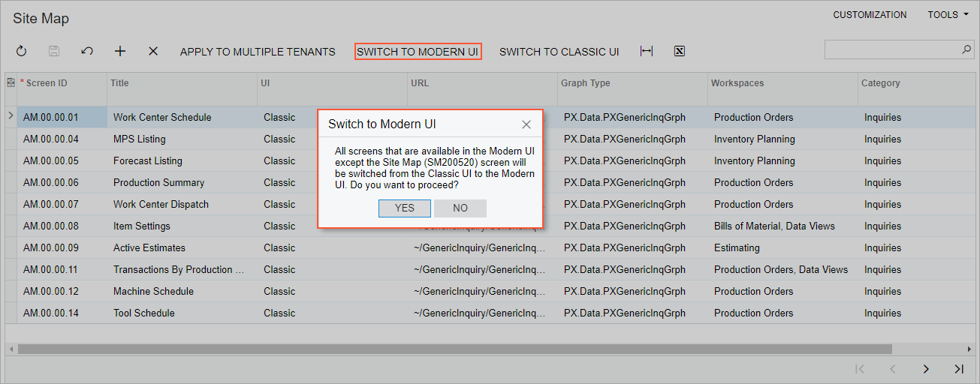Click Switch to Classic UI
Image resolution: width=980 pixels, height=384 pixels.
tap(559, 52)
